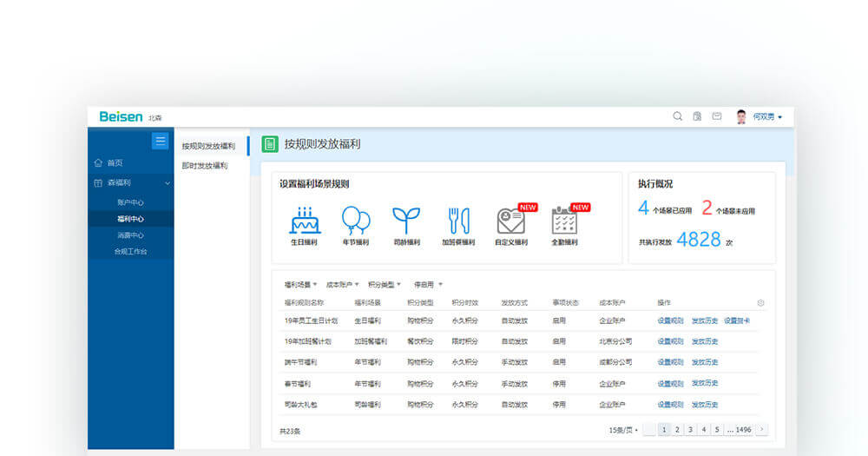Go to page 2

[x=677, y=430]
